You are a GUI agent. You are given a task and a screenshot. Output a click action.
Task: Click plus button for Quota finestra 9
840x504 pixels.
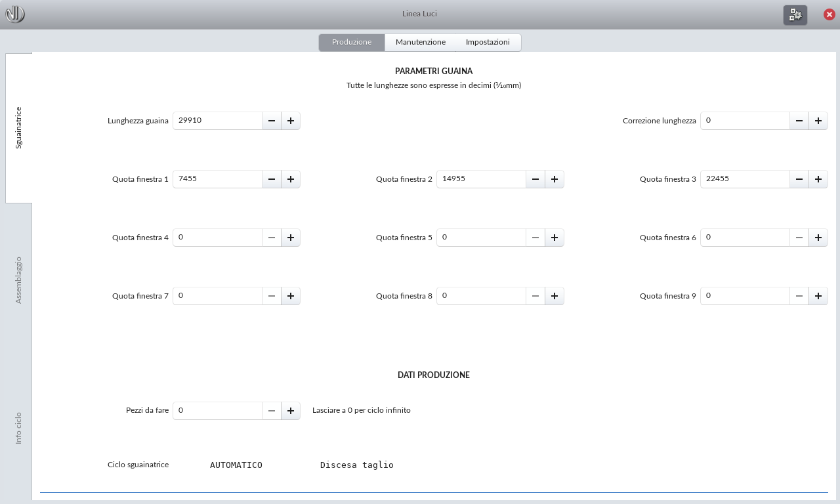tap(818, 296)
